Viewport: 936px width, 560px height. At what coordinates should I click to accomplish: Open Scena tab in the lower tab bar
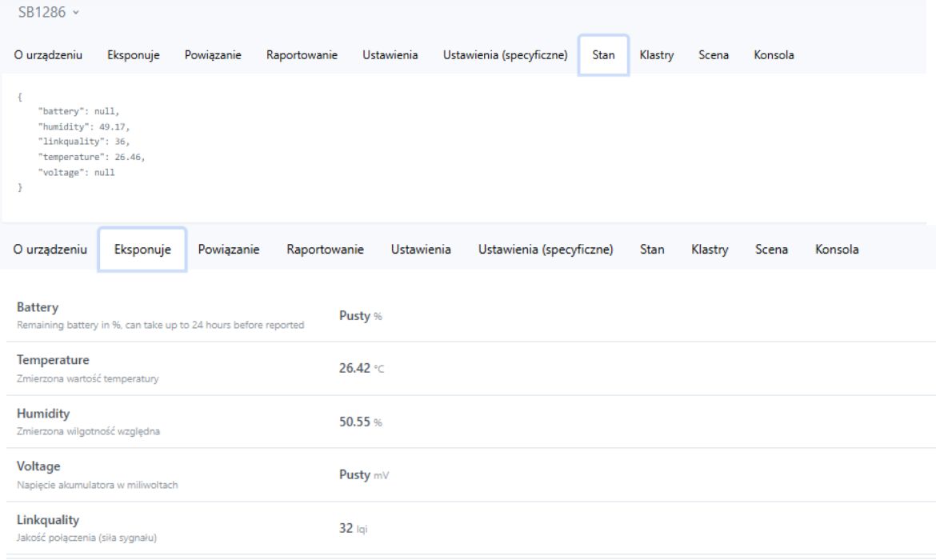coord(772,250)
